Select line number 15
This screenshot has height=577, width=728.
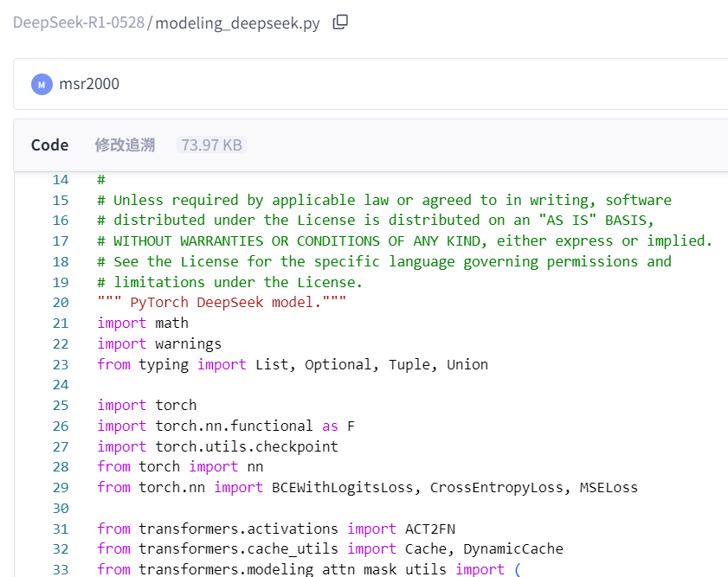tap(61, 201)
